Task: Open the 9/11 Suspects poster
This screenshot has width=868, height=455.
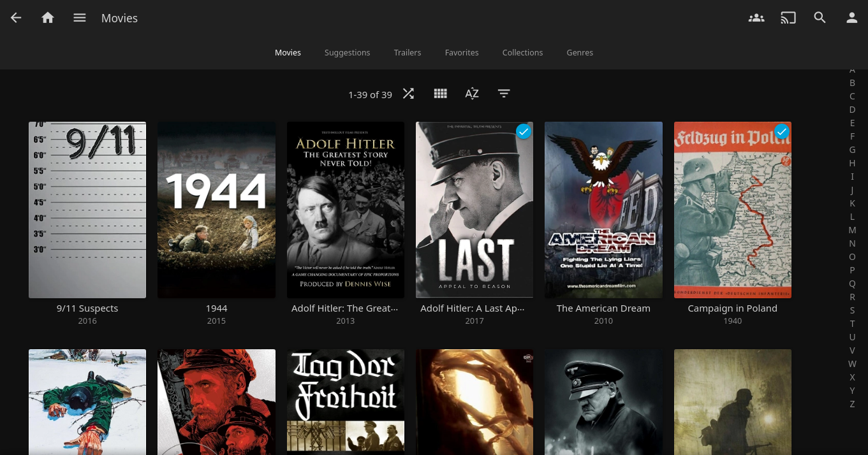Action: [x=87, y=210]
